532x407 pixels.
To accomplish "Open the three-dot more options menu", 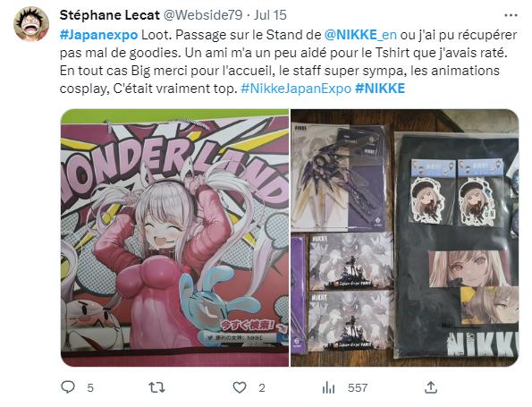I will click(x=511, y=15).
